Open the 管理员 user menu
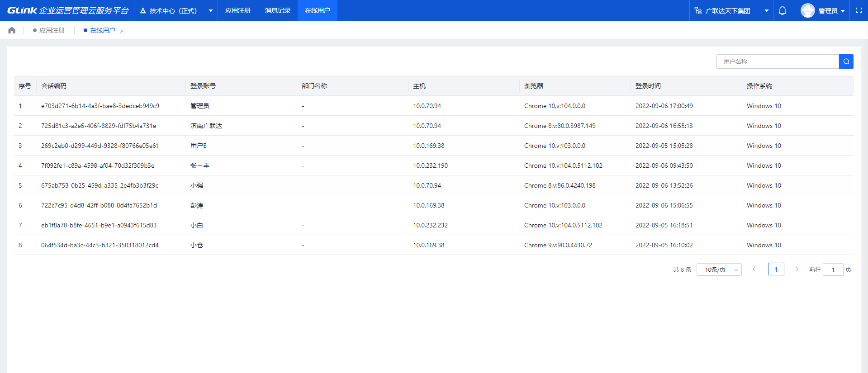 [832, 10]
